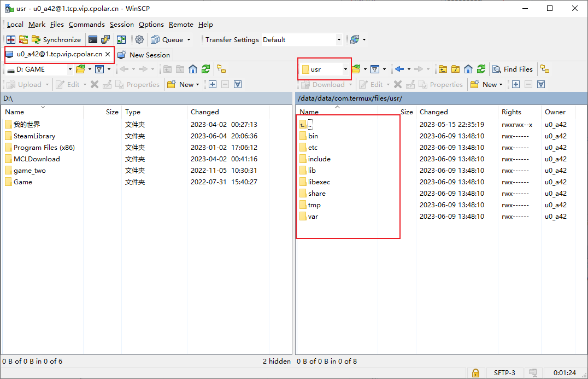Open Preferences gear icon

(x=139, y=39)
